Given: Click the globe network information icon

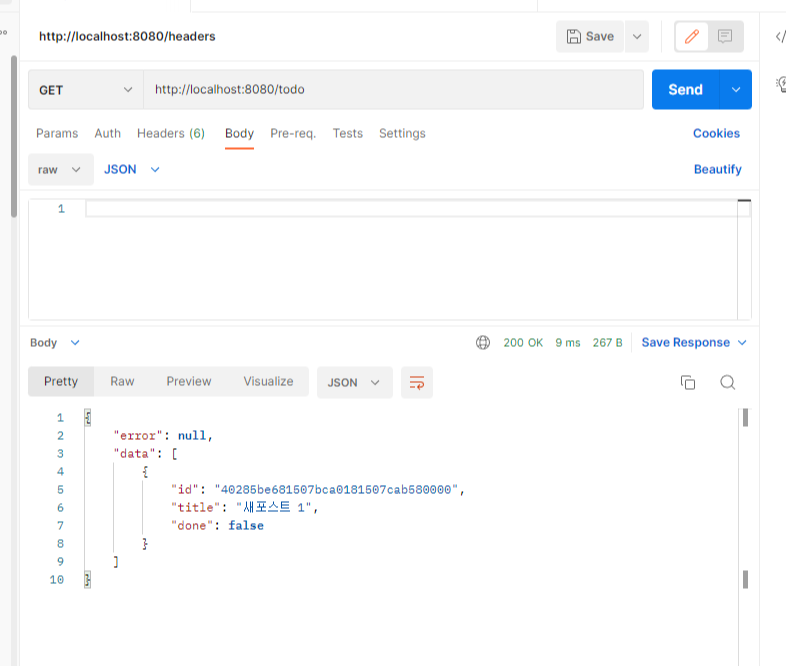Looking at the screenshot, I should (483, 343).
